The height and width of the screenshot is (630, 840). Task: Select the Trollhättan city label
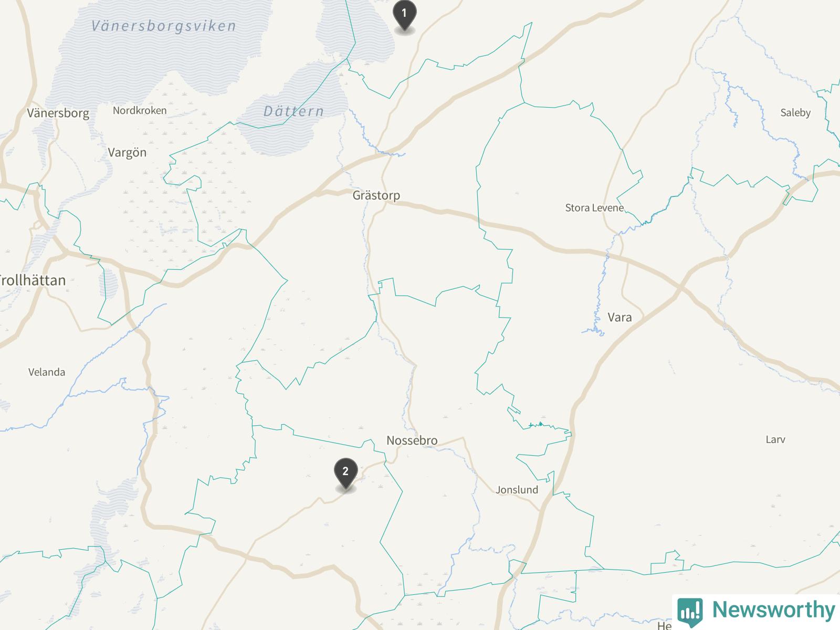pos(33,280)
